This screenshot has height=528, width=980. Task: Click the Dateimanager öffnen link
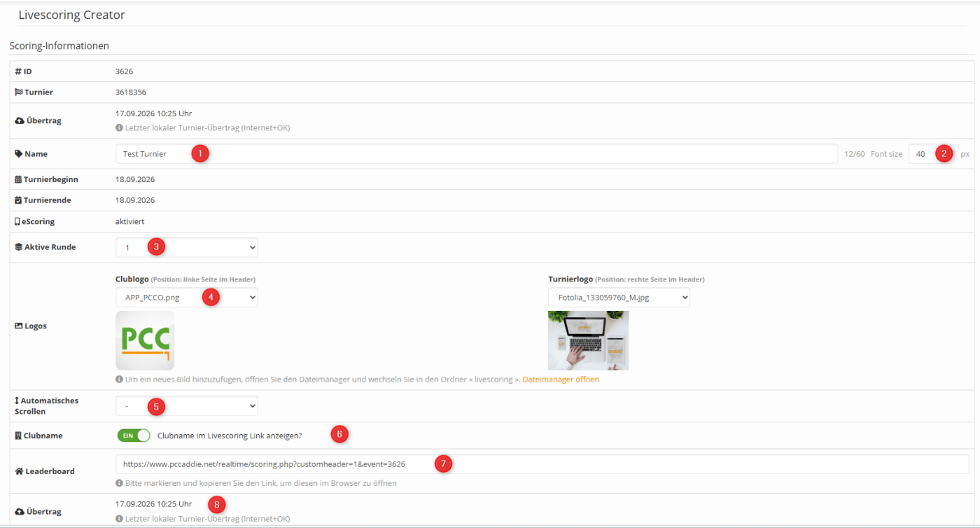click(561, 380)
